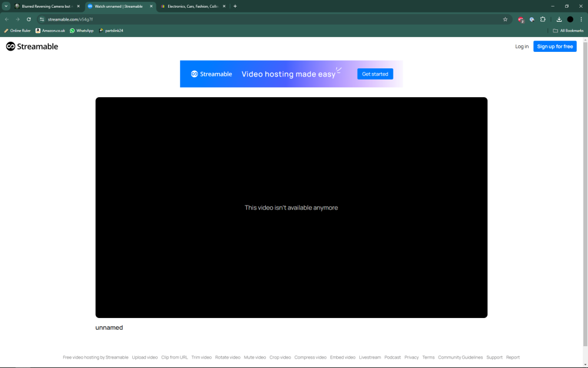Open the Support footer link
This screenshot has width=588, height=368.
[x=495, y=357]
